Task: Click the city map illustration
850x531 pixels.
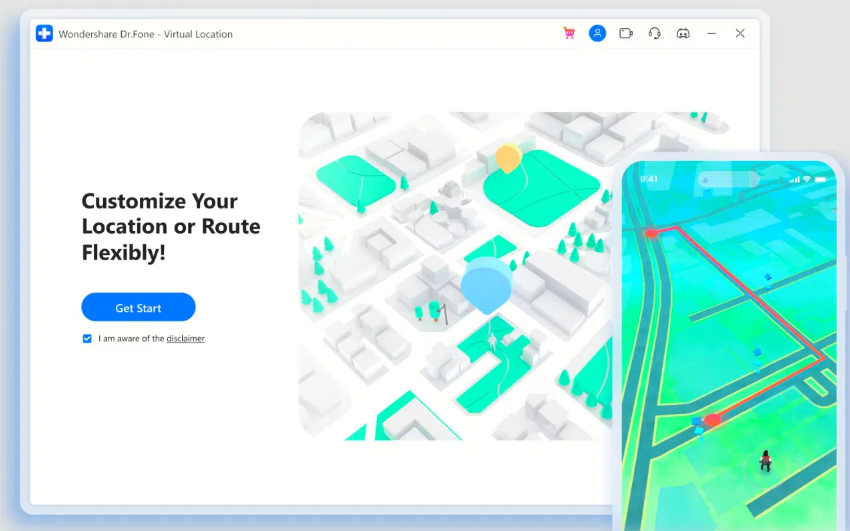Action: coord(455,276)
